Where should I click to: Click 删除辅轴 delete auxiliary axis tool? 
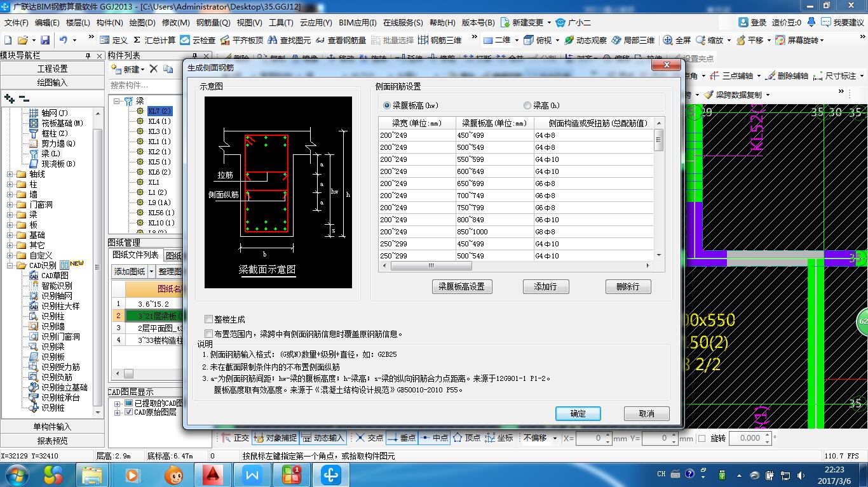click(787, 76)
